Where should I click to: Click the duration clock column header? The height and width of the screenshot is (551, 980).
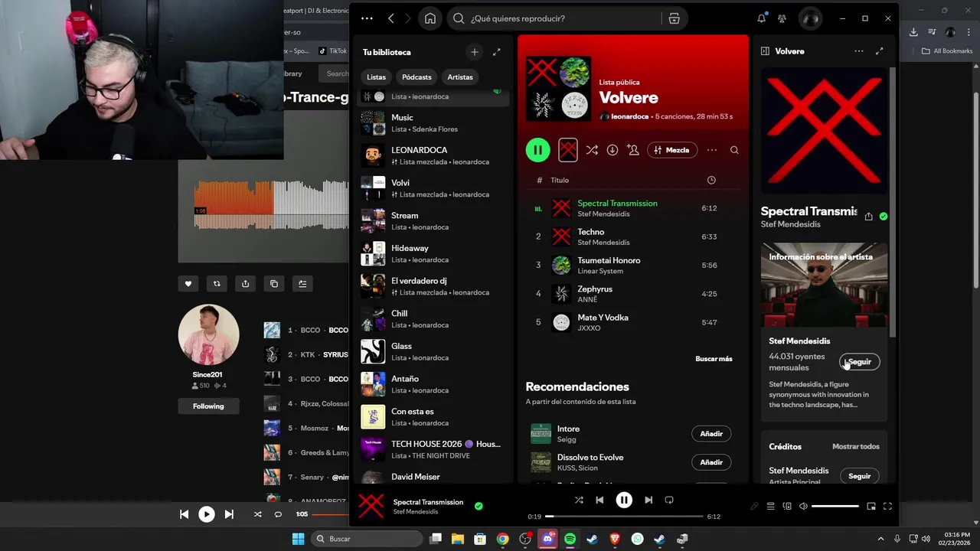[x=711, y=180]
